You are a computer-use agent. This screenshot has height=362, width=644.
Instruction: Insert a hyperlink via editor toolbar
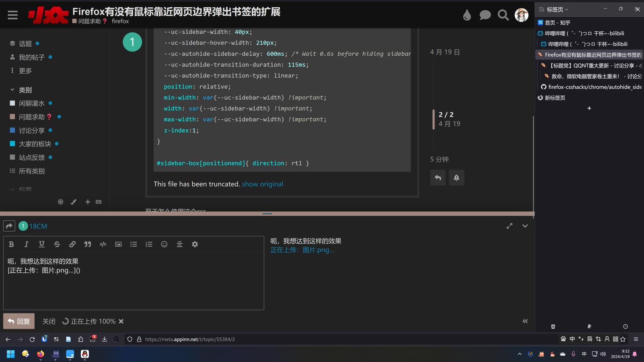[72, 244]
